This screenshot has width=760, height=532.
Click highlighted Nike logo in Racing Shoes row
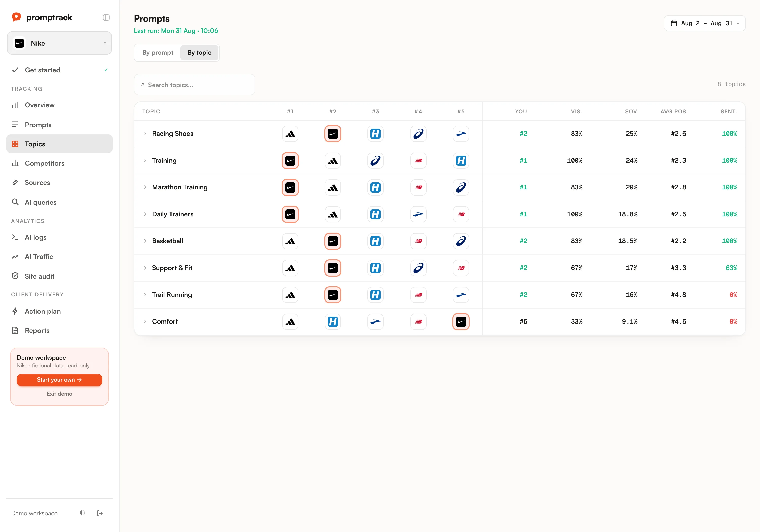[333, 134]
